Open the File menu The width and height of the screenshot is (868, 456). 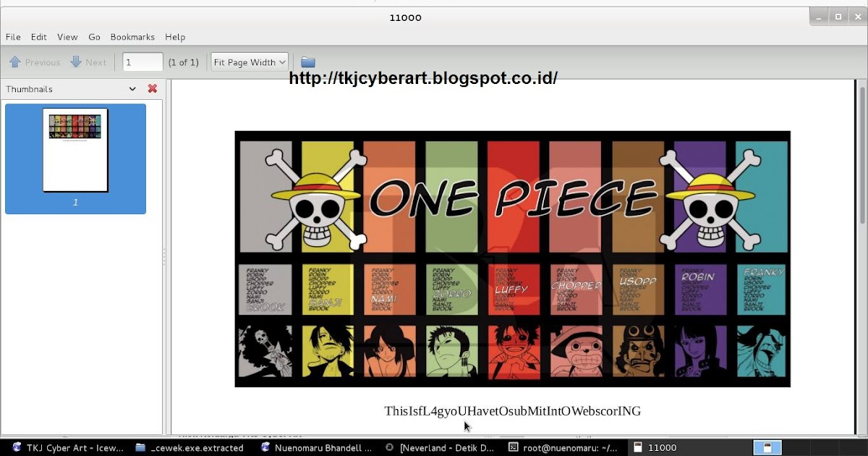13,37
